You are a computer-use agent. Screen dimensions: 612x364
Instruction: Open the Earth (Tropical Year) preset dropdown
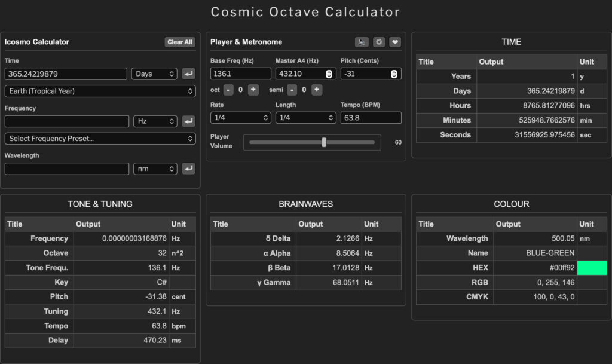point(100,90)
